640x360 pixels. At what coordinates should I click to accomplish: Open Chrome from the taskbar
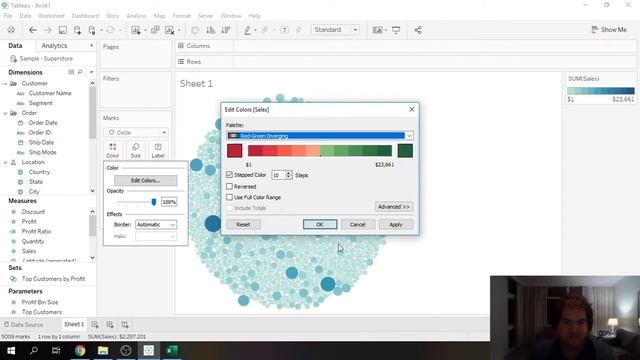pos(80,350)
